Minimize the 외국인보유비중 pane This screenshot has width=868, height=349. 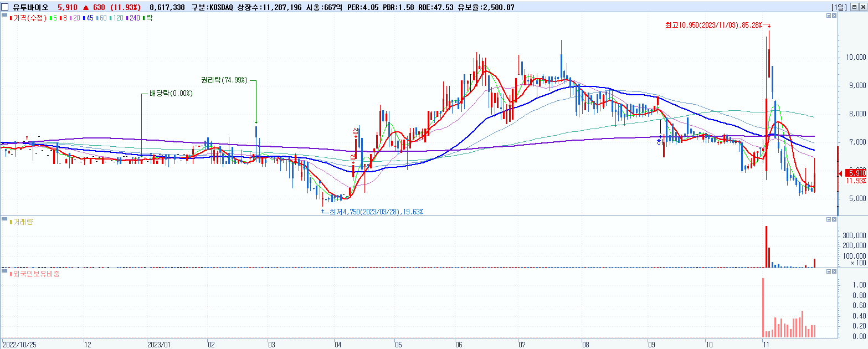click(829, 271)
